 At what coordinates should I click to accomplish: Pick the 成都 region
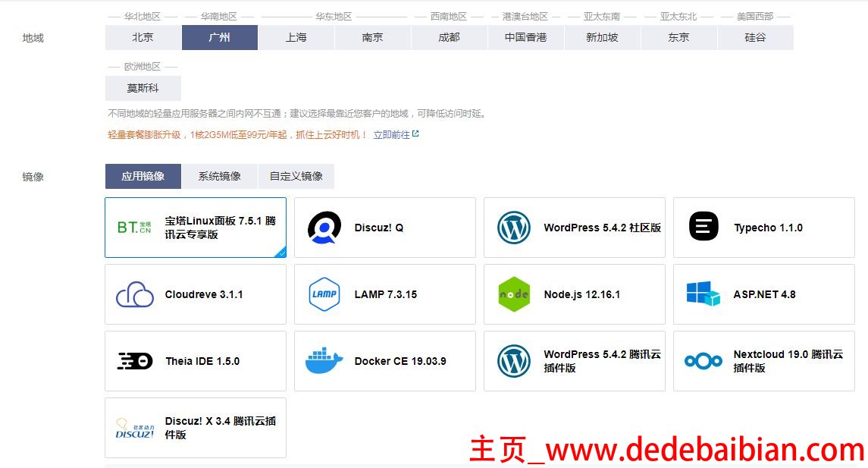(449, 38)
